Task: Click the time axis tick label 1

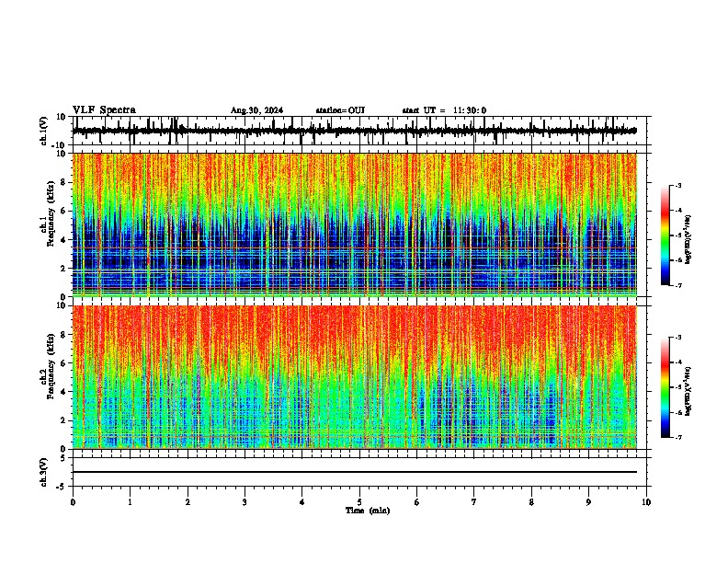Action: point(130,502)
